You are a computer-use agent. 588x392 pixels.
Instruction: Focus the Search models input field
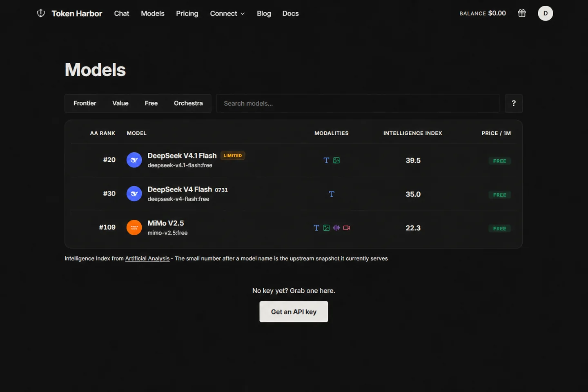[x=358, y=103]
